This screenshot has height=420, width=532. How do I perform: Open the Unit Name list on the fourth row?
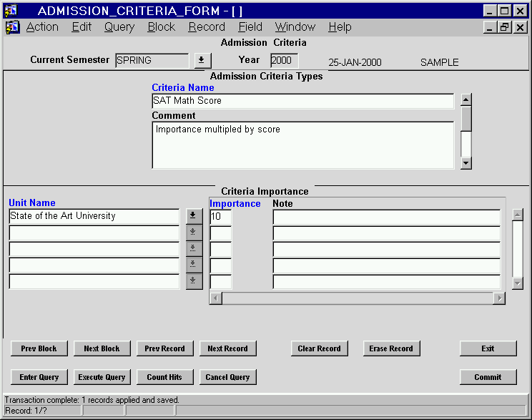pyautogui.click(x=194, y=265)
